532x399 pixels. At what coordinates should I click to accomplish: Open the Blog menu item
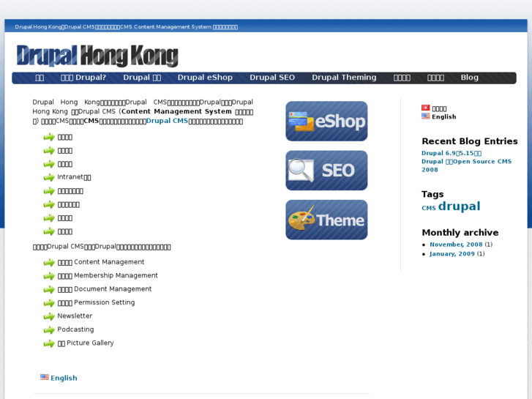pyautogui.click(x=470, y=78)
